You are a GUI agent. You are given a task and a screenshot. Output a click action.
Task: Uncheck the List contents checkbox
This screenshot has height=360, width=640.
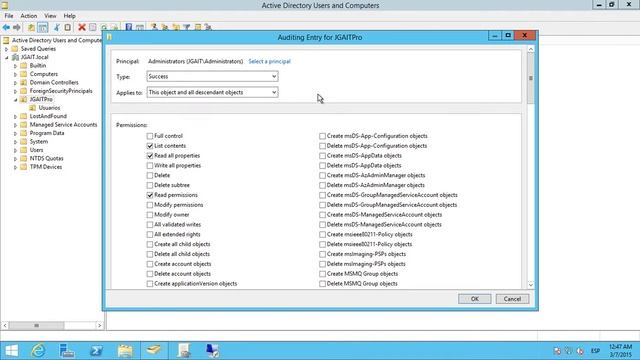(x=150, y=146)
